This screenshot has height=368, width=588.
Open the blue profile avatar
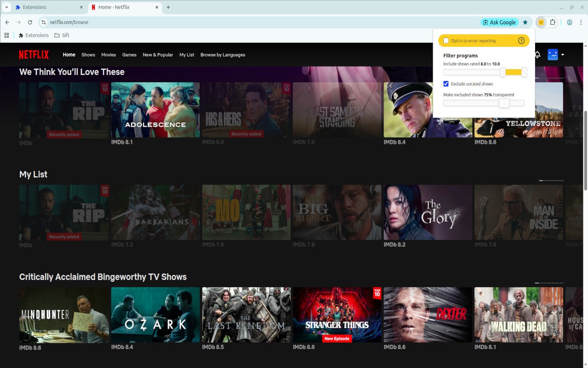[553, 54]
